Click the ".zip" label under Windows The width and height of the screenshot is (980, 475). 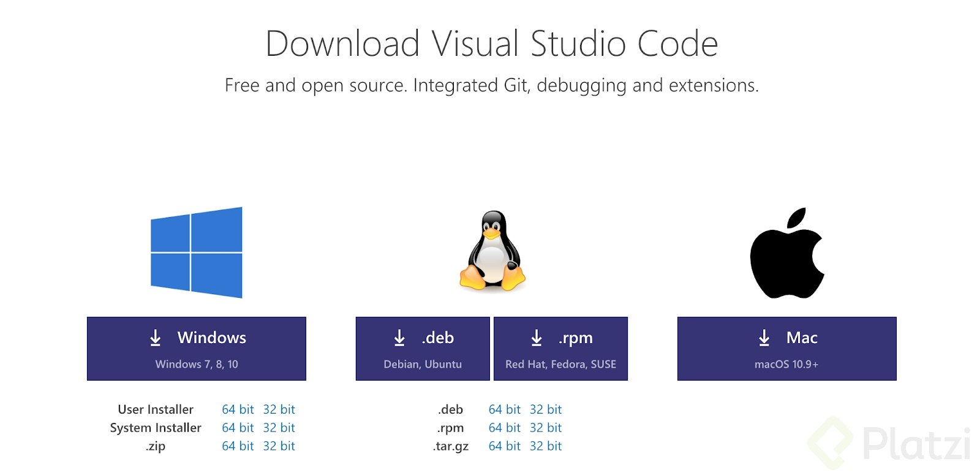[x=156, y=446]
